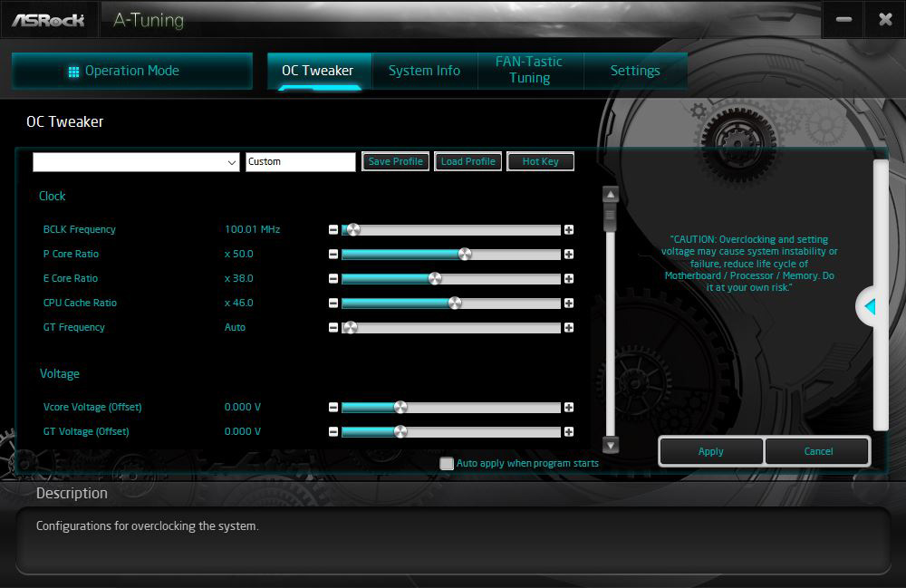Click the ASRock logo

click(49, 20)
